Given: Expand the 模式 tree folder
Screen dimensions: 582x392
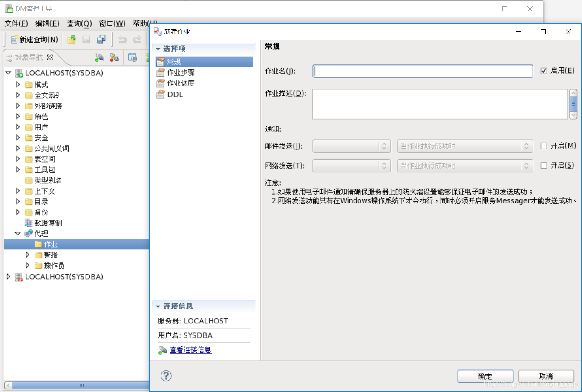Looking at the screenshot, I should click(x=18, y=84).
